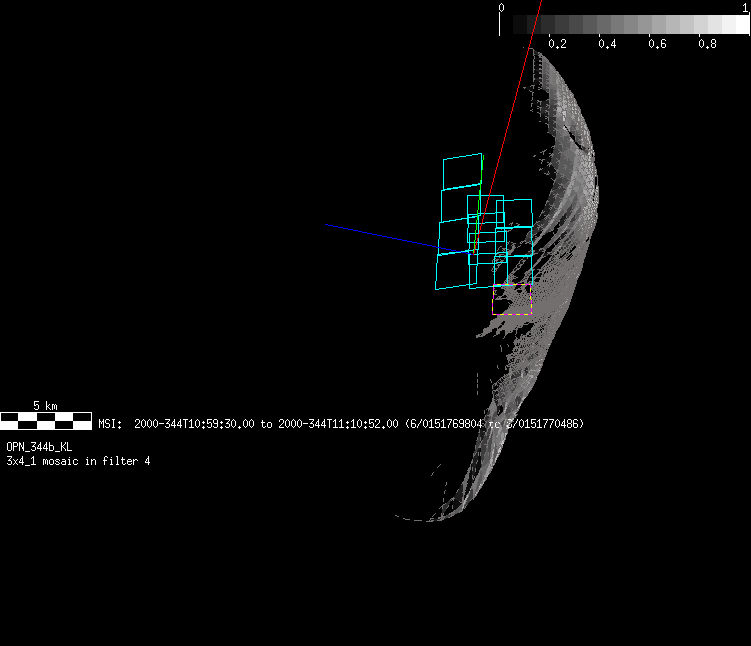Click the colorbar's '0' minimum marker
This screenshot has width=751, height=646.
(501, 8)
